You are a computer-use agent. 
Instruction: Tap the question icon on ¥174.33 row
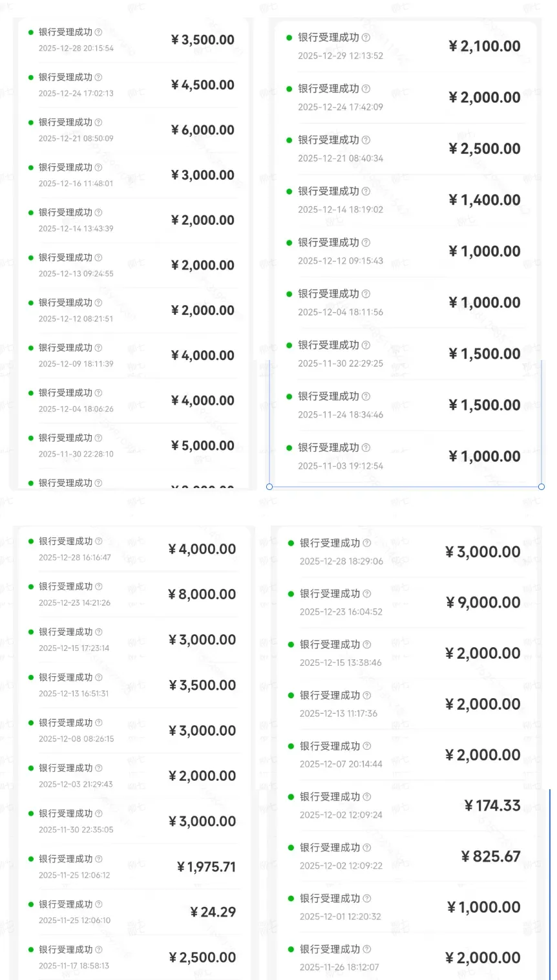pos(367,797)
